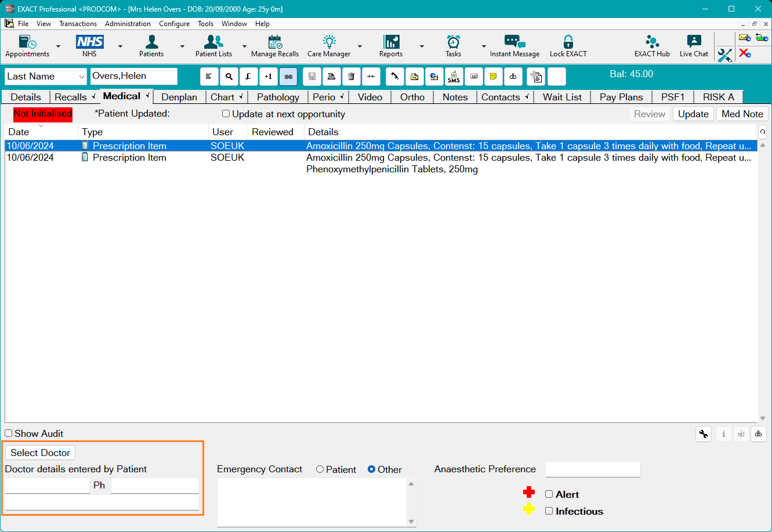Open the Last Name search dropdown
772x532 pixels.
click(x=81, y=76)
